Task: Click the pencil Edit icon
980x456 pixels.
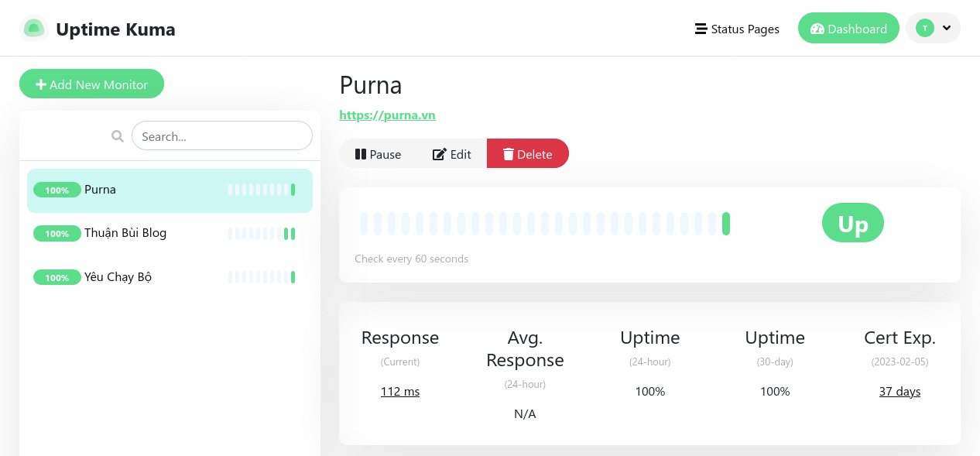Action: tap(439, 154)
